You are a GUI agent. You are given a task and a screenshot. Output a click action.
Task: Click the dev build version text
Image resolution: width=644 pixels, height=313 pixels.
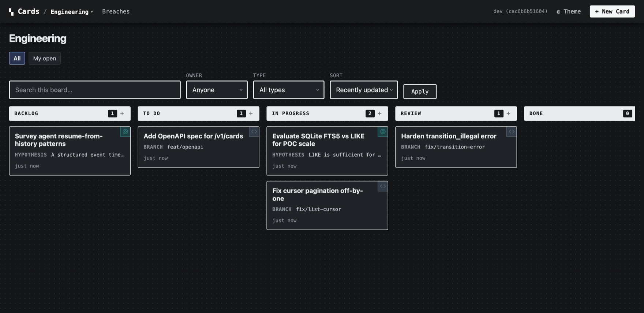520,11
